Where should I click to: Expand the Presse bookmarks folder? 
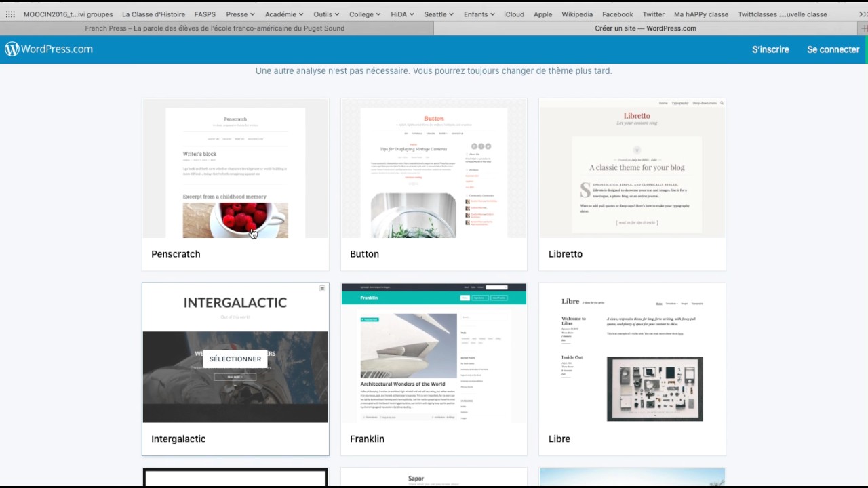click(x=241, y=14)
